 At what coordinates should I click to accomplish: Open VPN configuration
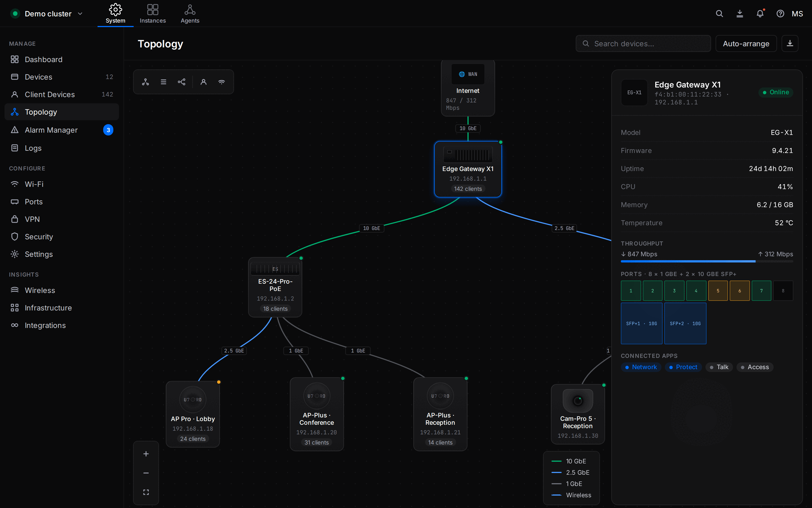(62, 219)
